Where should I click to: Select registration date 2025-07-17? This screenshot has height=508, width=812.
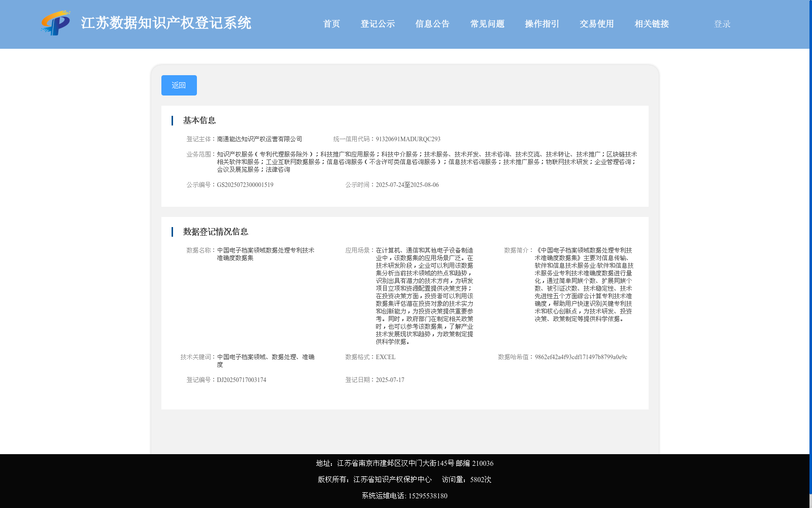(x=390, y=380)
